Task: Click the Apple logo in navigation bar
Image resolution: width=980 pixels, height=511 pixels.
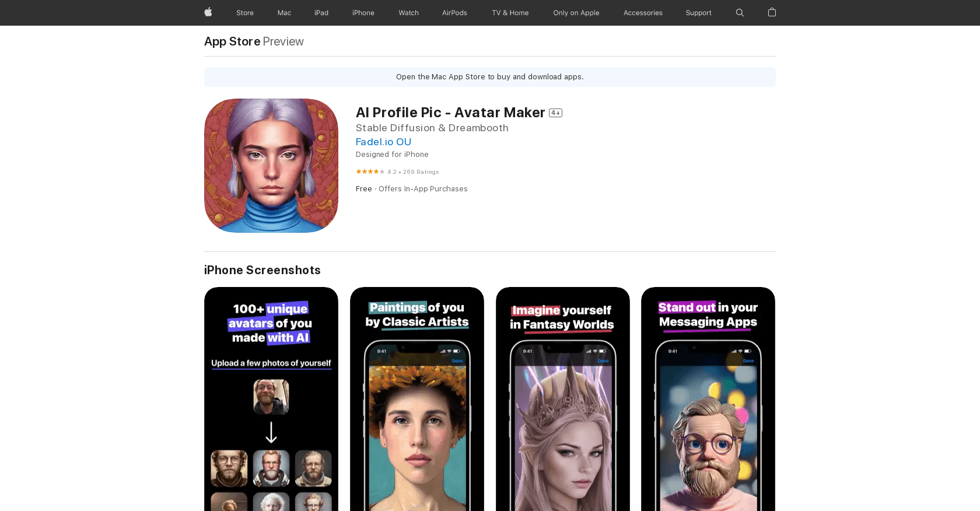Action: [x=208, y=12]
